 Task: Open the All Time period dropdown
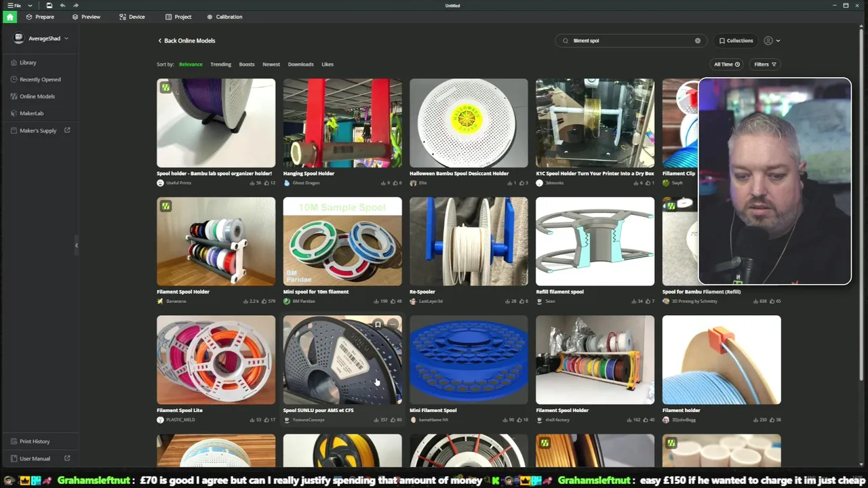click(x=726, y=64)
